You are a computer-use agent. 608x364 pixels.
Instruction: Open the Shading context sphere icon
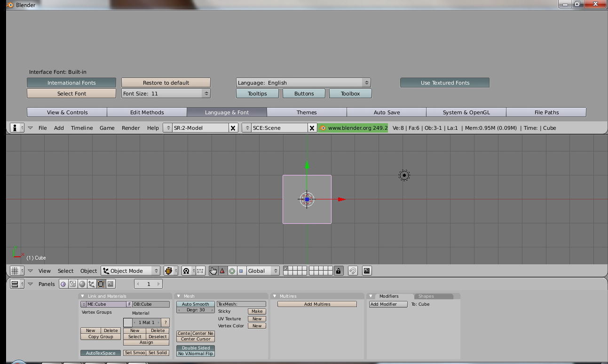point(82,284)
